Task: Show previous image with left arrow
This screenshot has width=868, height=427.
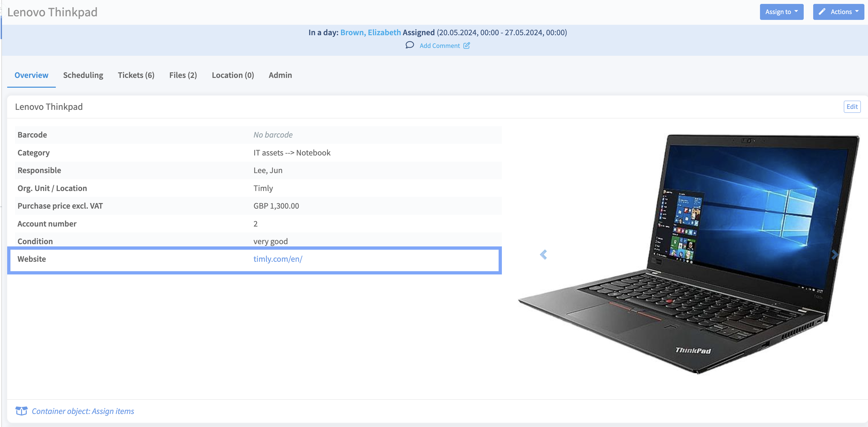Action: click(x=543, y=255)
